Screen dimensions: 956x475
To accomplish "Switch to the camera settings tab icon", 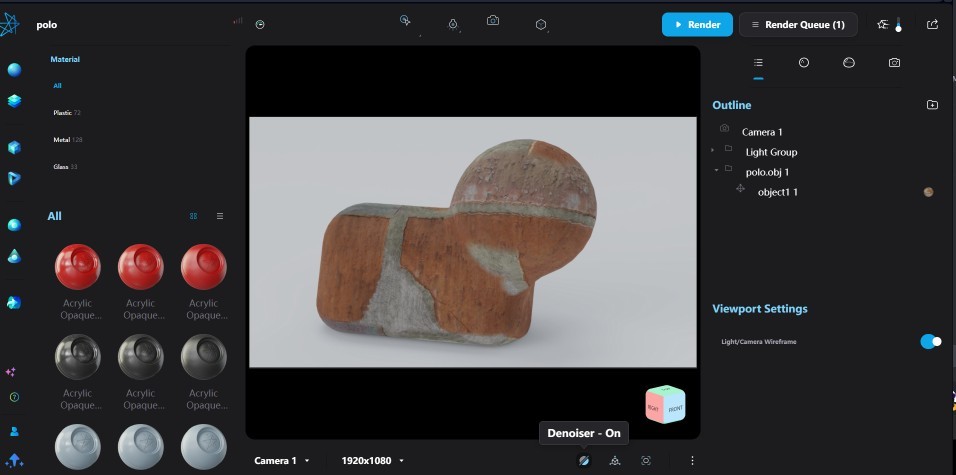I will (x=894, y=63).
